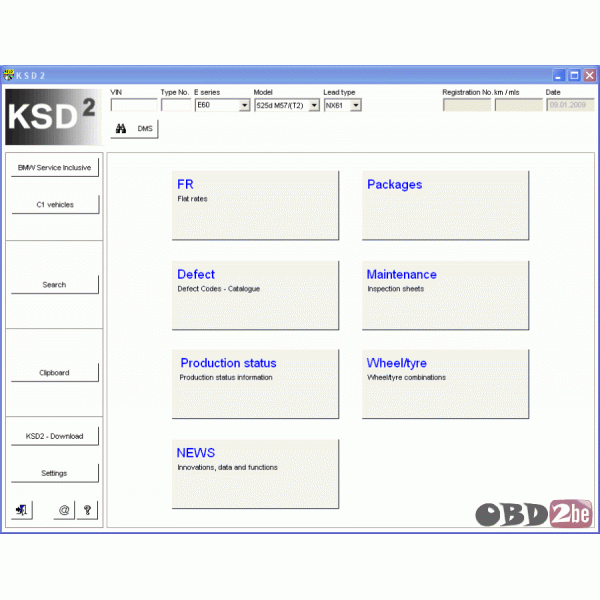The height and width of the screenshot is (600, 600).
Task: Open help with the question mark icon
Action: pyautogui.click(x=87, y=510)
